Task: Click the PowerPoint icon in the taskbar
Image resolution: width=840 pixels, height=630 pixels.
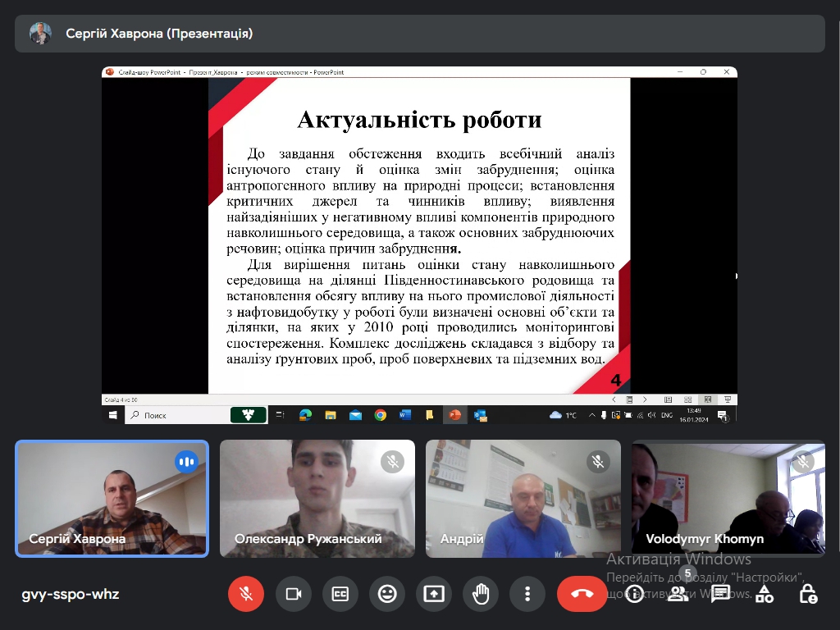Action: (454, 415)
